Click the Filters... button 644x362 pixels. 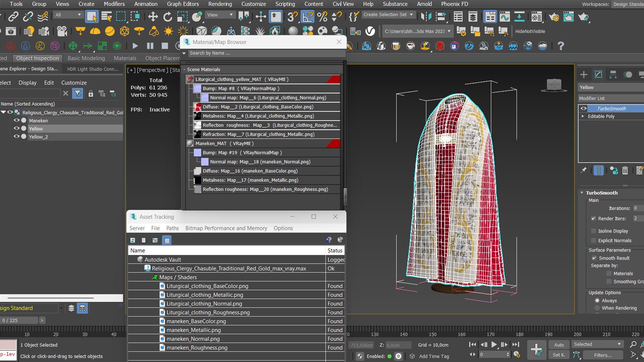coord(603,355)
